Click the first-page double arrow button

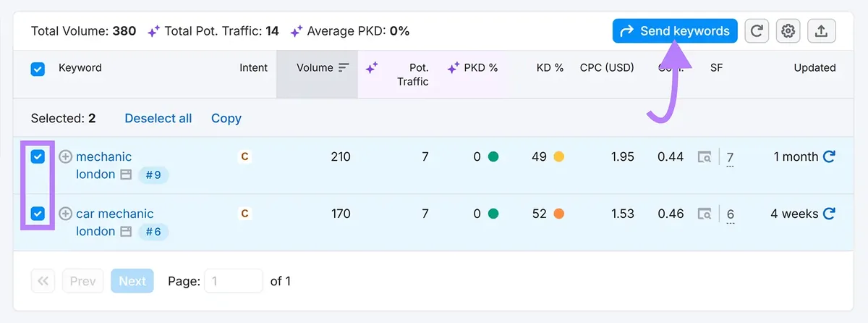pyautogui.click(x=43, y=281)
